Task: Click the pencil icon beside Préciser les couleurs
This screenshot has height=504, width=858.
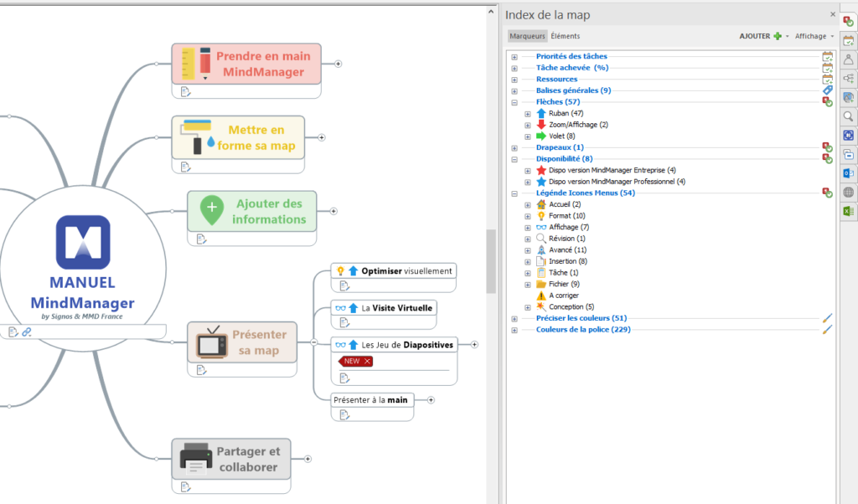Action: pos(826,317)
